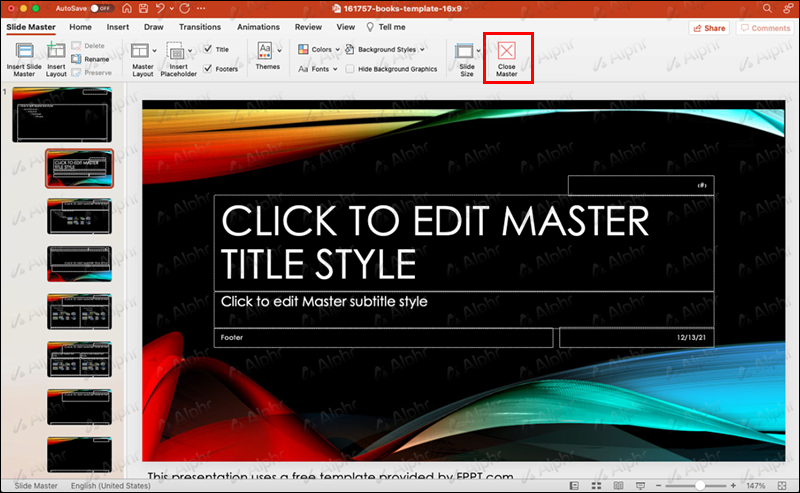The width and height of the screenshot is (800, 493).
Task: Click the Insert Placeholder icon
Action: point(177,51)
